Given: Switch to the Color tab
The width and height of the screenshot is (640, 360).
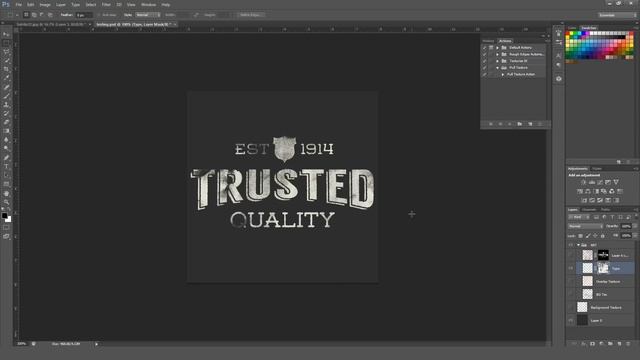Looking at the screenshot, I should (572, 28).
